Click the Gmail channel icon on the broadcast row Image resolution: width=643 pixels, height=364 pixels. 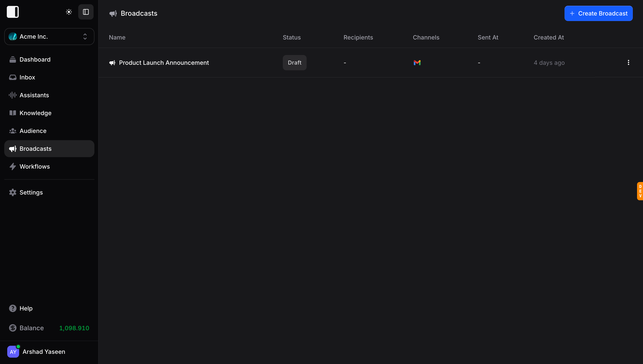click(417, 62)
